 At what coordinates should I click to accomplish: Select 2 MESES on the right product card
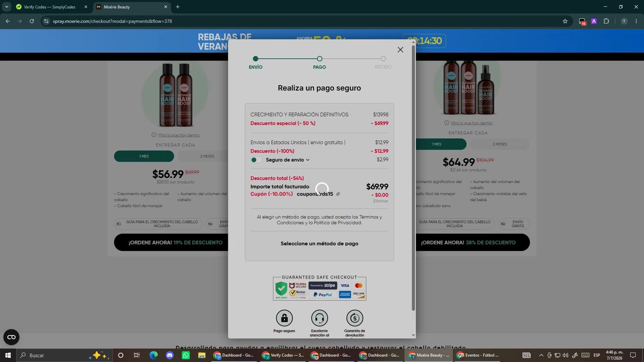pyautogui.click(x=500, y=144)
